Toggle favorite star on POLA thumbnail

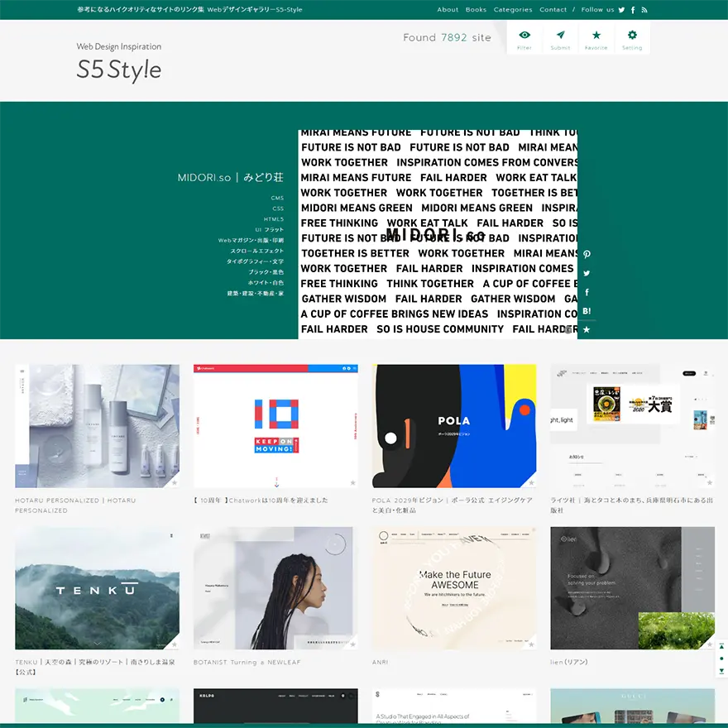[532, 483]
